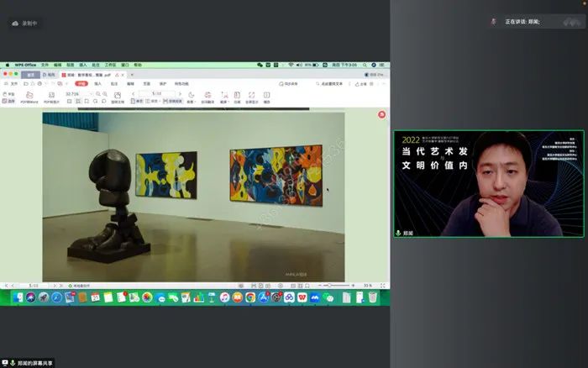Click the speaker's video thumbnail 郑闻
This screenshot has height=368, width=588.
pyautogui.click(x=489, y=183)
